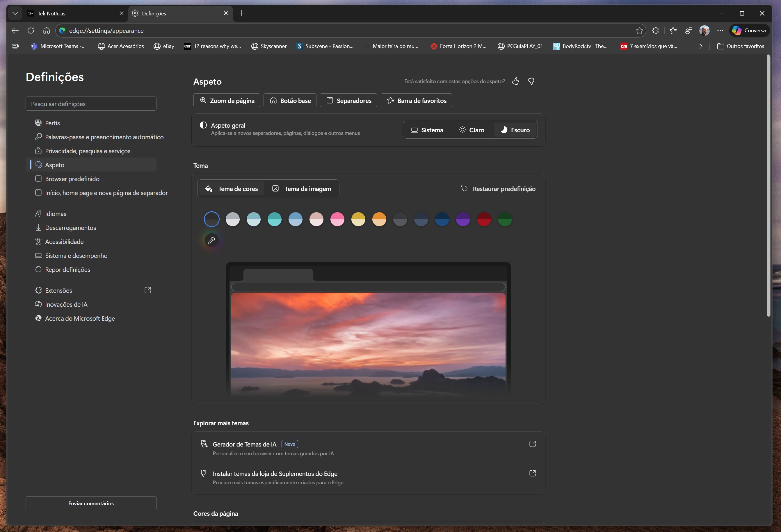Add this page to favorites star
Image resolution: width=781 pixels, height=532 pixels.
point(639,31)
